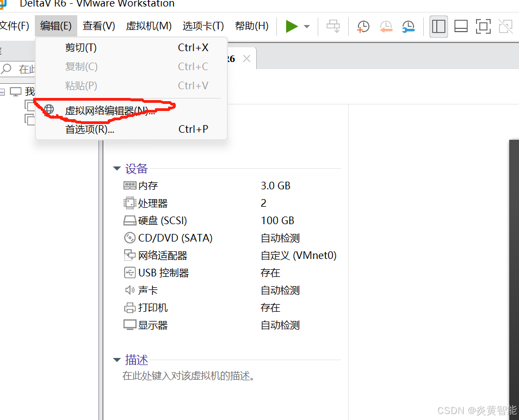Choose 粘贴(P) in the Edit menu
This screenshot has width=519, height=420.
coord(132,86)
